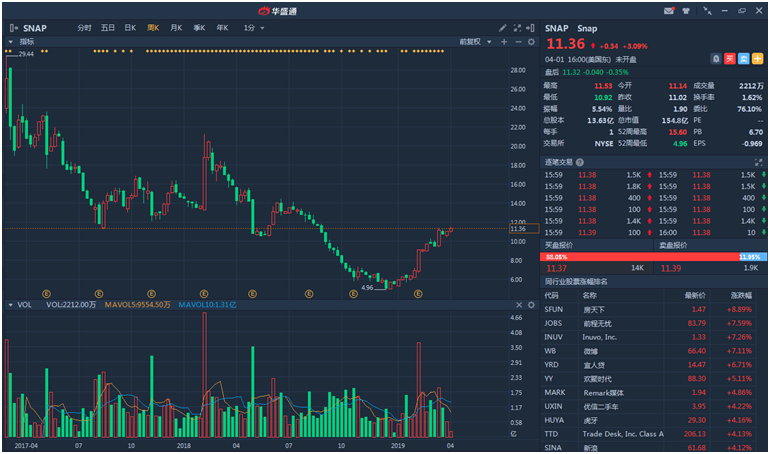
Task: Add SNAP to watchlist yellow plus
Action: tap(758, 59)
